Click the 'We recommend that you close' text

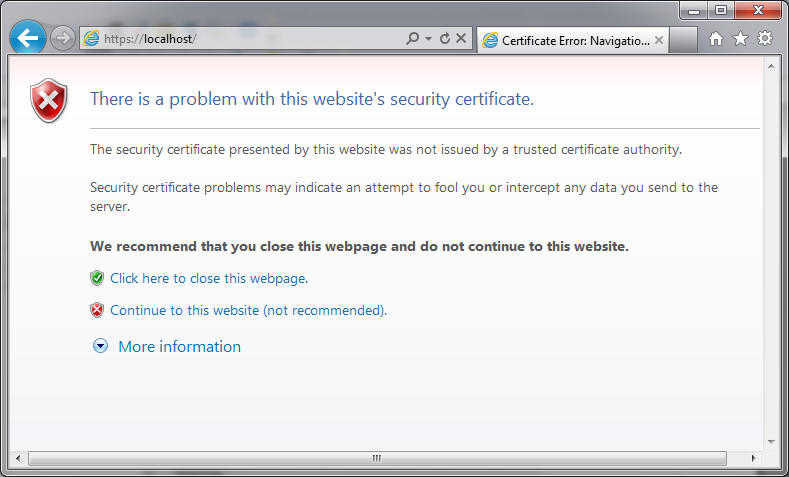[359, 247]
